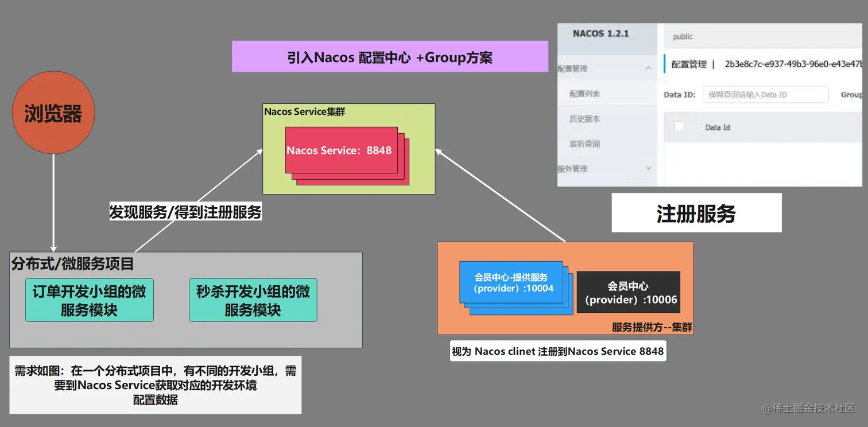Click the Nacos Service集群 label

[x=304, y=111]
